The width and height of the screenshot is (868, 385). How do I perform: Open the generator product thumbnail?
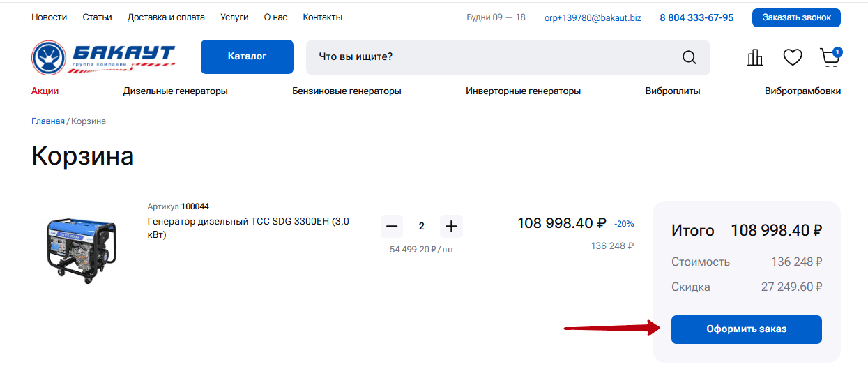point(80,248)
